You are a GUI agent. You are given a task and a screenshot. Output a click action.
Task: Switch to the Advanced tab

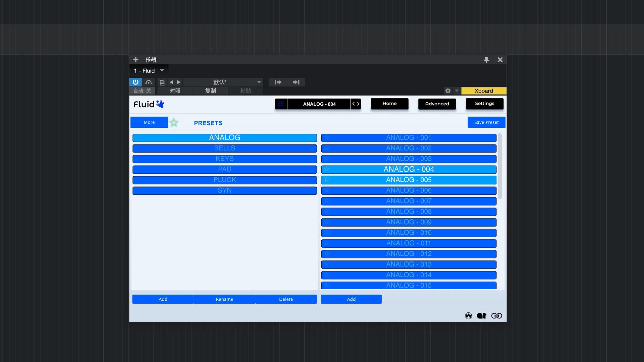click(x=437, y=104)
